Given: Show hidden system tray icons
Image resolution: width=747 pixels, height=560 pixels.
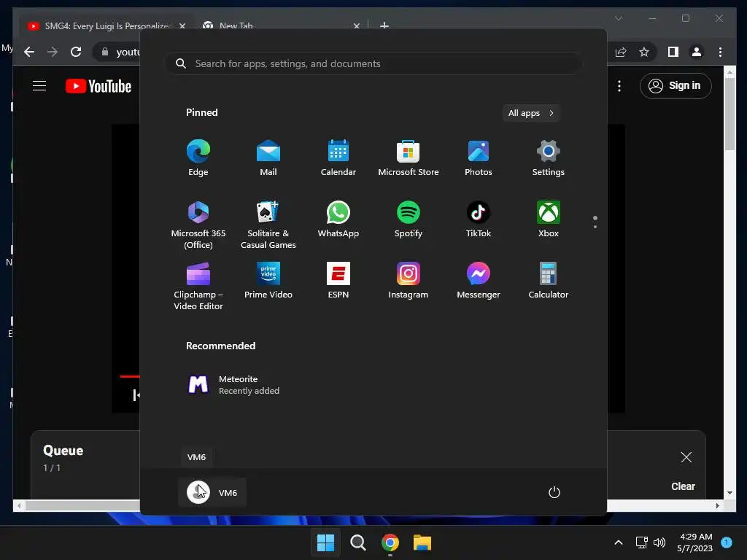Looking at the screenshot, I should tap(619, 542).
